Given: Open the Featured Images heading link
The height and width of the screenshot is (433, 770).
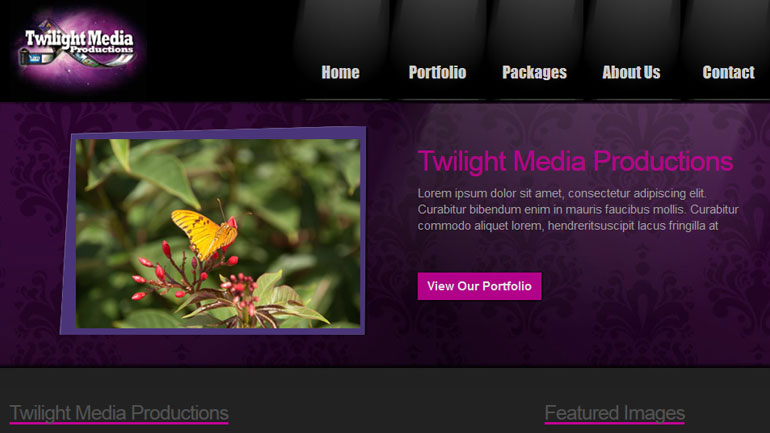Looking at the screenshot, I should click(615, 413).
